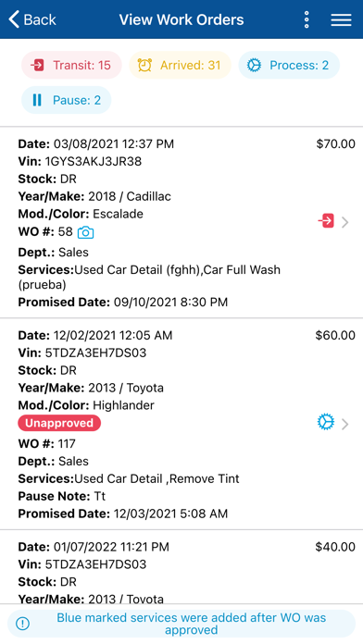The height and width of the screenshot is (644, 363).
Task: Filter by Pause: 2 orders
Action: pyautogui.click(x=66, y=100)
